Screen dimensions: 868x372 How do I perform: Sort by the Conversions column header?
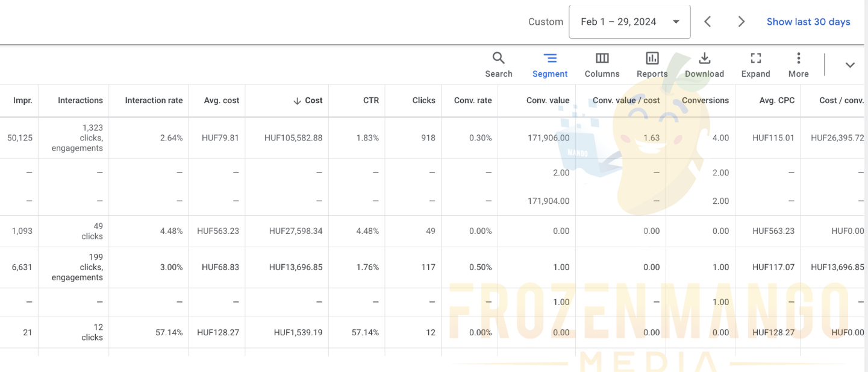[x=705, y=101]
